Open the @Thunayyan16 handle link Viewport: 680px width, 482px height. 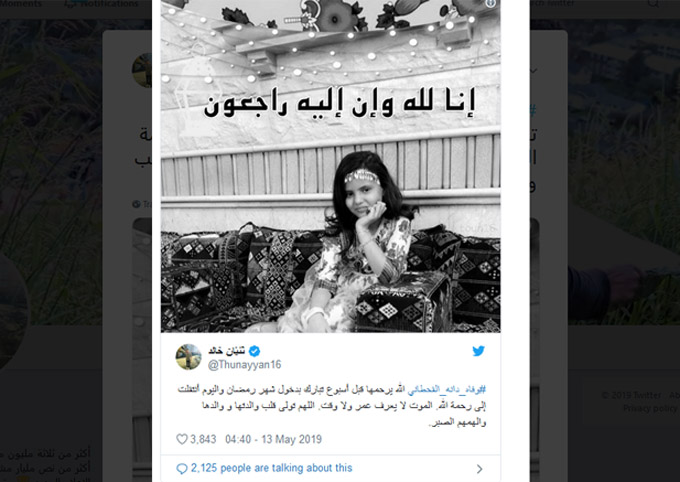click(x=245, y=365)
